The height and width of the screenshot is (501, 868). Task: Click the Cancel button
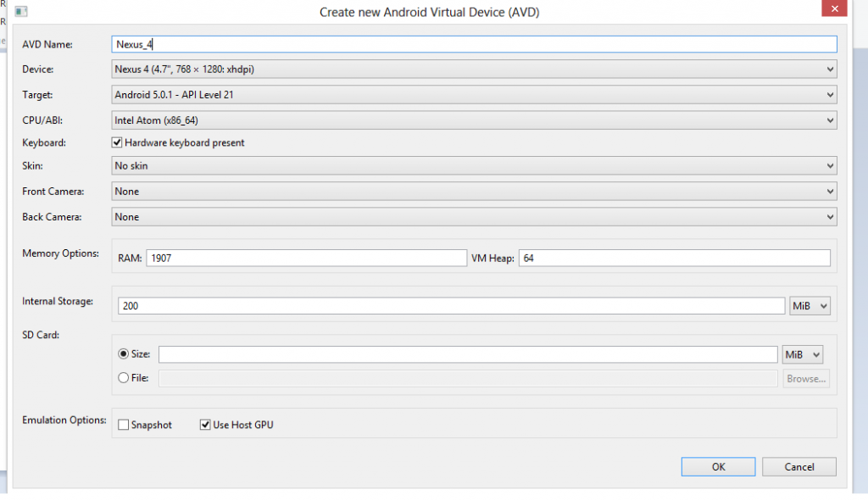tap(798, 467)
